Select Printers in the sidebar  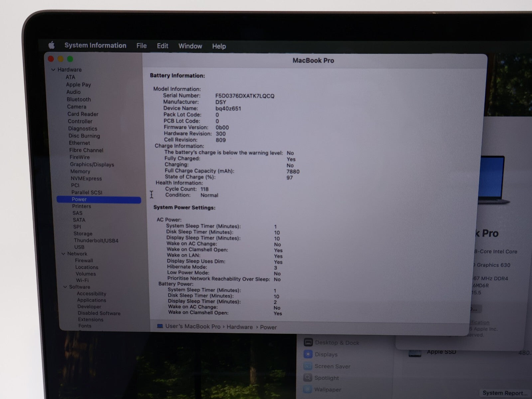pyautogui.click(x=81, y=206)
